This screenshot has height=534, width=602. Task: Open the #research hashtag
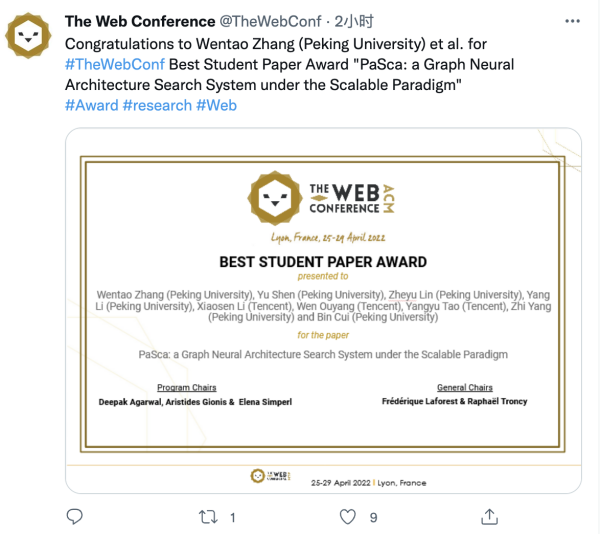pos(157,105)
